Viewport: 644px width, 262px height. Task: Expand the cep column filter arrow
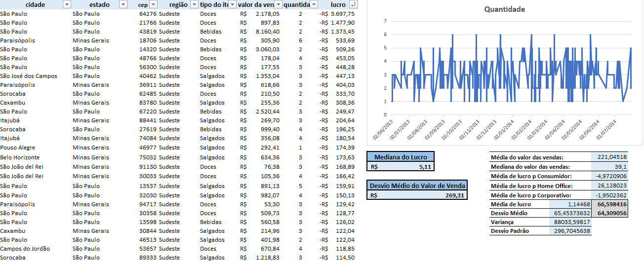pos(153,4)
